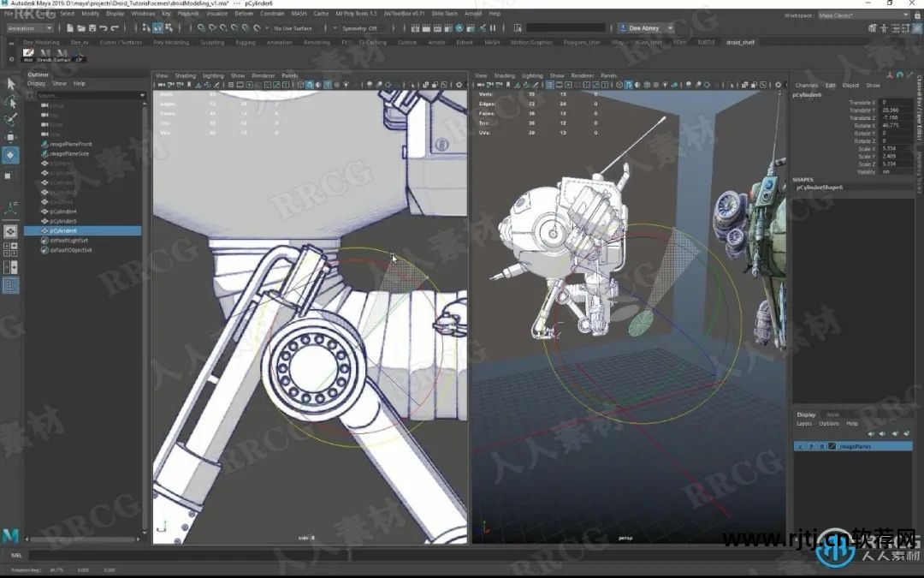Pick the Paint Selection tool
The height and width of the screenshot is (578, 924).
tap(10, 119)
